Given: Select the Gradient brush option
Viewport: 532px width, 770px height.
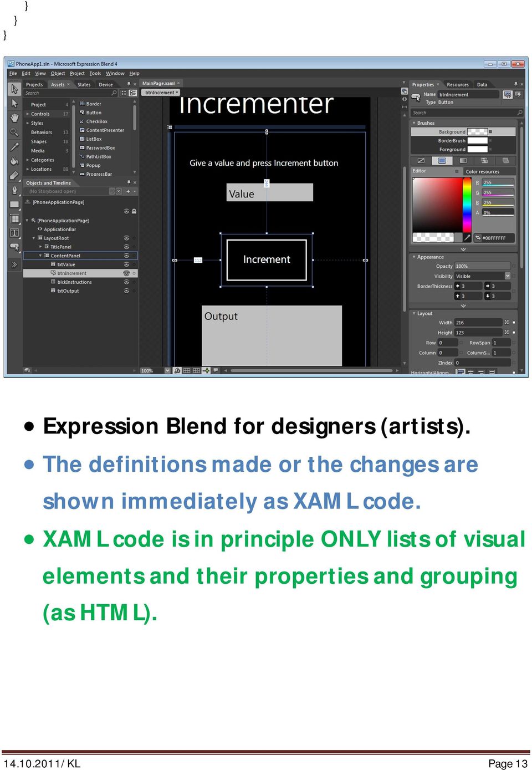Looking at the screenshot, I should tap(463, 161).
